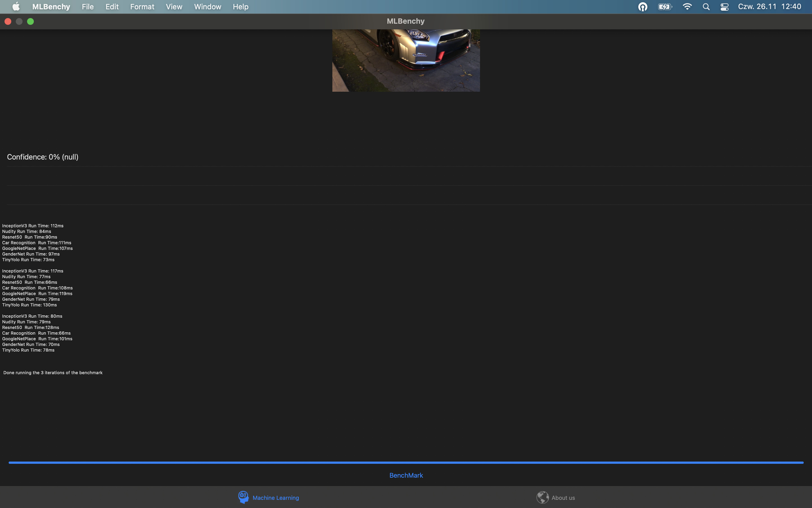This screenshot has width=812, height=508.
Task: Click 'Resnet50 Run Time:90ms' line
Action: pyautogui.click(x=30, y=237)
